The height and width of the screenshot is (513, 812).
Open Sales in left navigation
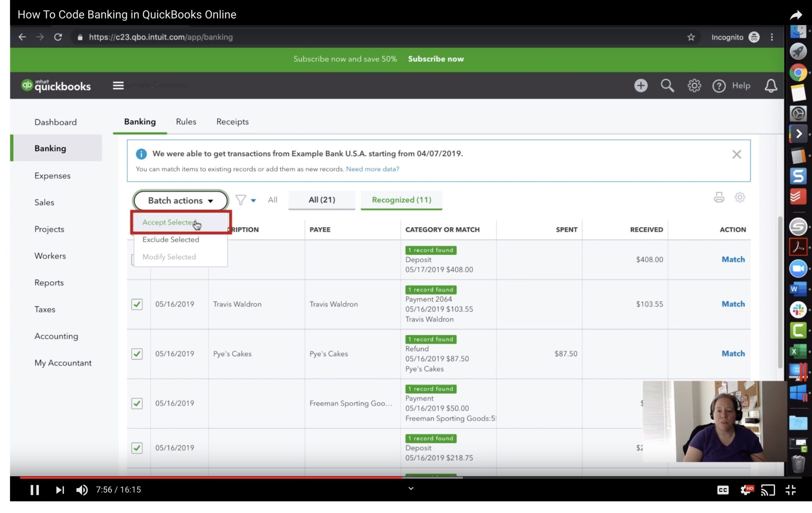(x=44, y=202)
